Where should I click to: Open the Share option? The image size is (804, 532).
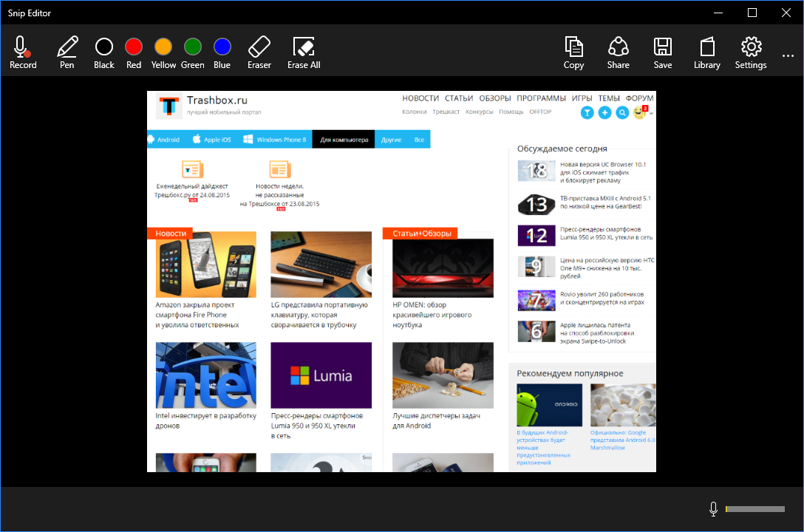619,52
